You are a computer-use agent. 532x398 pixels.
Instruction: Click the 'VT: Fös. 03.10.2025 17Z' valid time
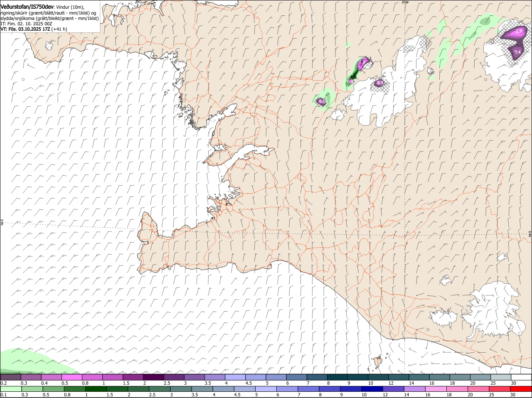point(25,29)
